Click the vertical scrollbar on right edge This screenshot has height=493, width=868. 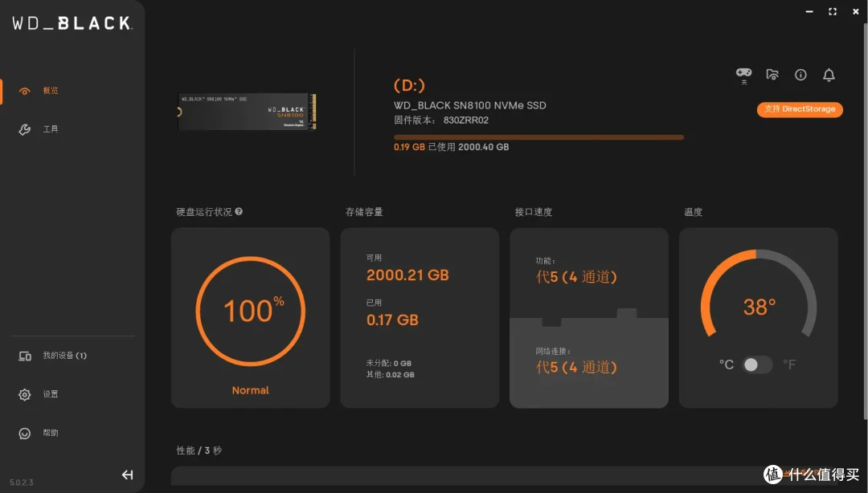(x=866, y=222)
